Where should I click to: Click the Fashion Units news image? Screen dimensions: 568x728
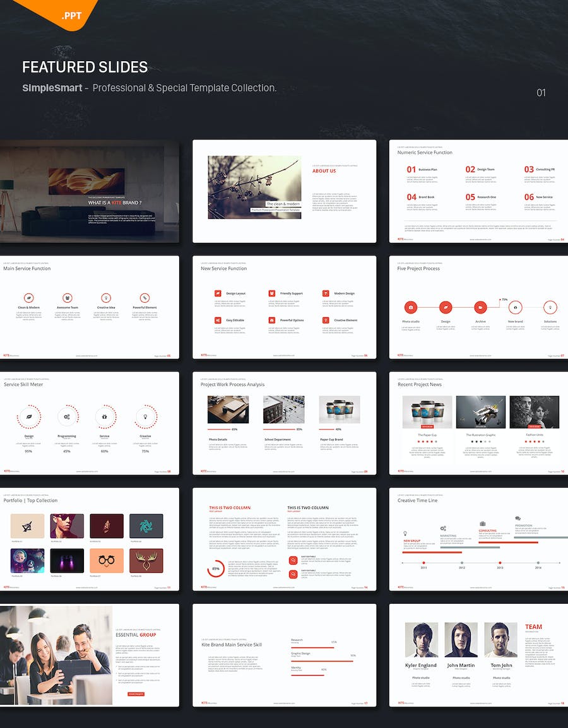(534, 412)
